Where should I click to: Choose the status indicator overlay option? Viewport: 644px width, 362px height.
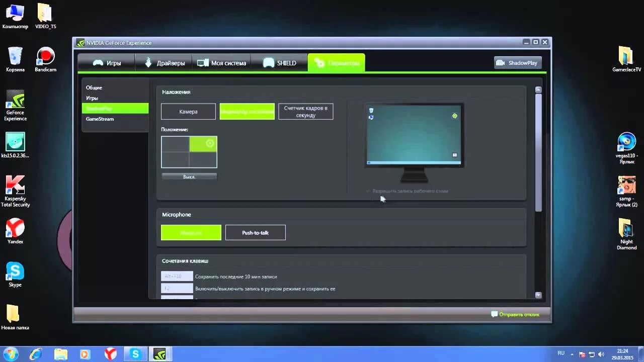tap(247, 112)
